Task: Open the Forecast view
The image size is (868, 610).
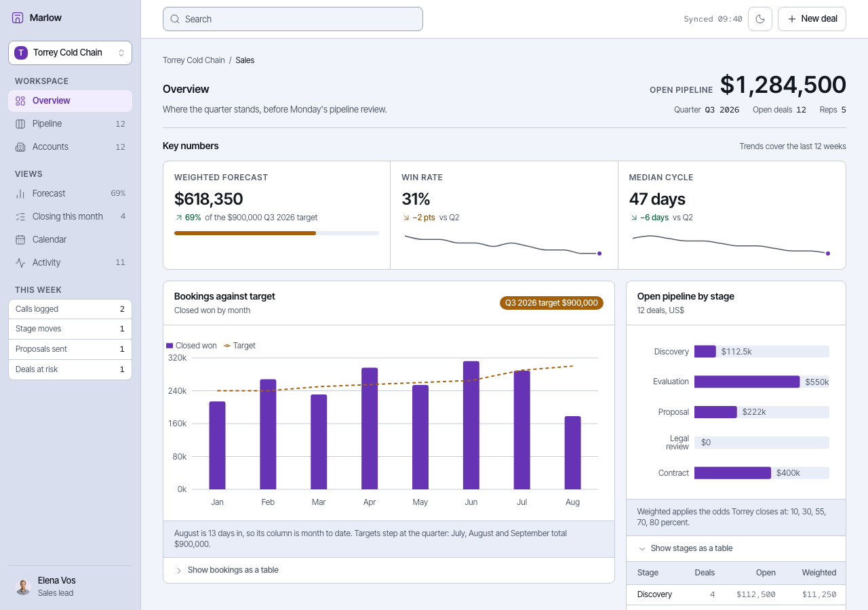Action: [x=70, y=194]
